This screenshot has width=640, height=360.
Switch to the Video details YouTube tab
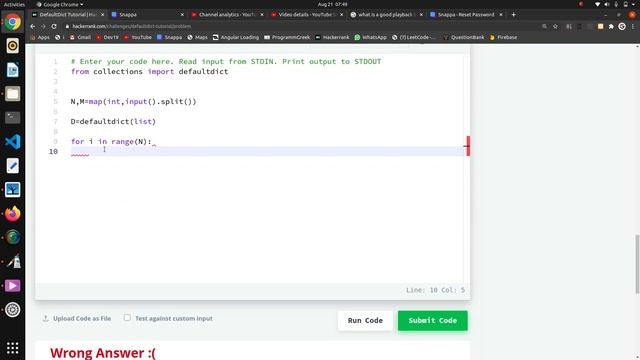[307, 14]
